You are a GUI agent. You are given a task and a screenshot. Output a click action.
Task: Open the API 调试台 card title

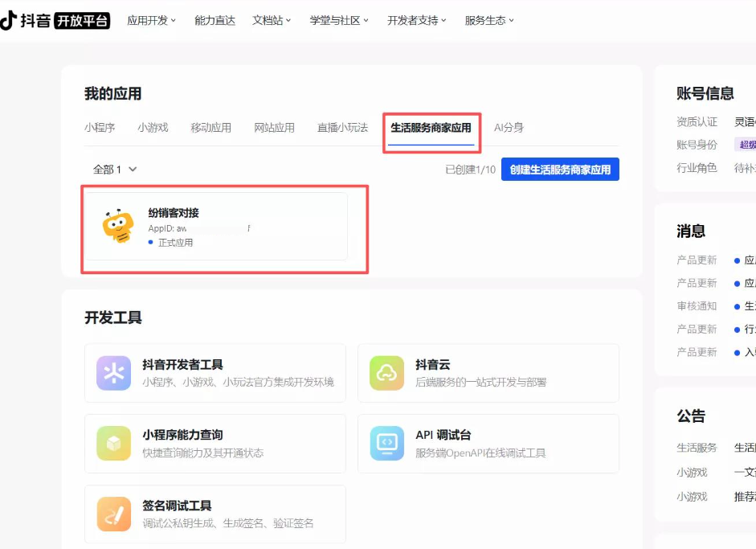tap(443, 435)
